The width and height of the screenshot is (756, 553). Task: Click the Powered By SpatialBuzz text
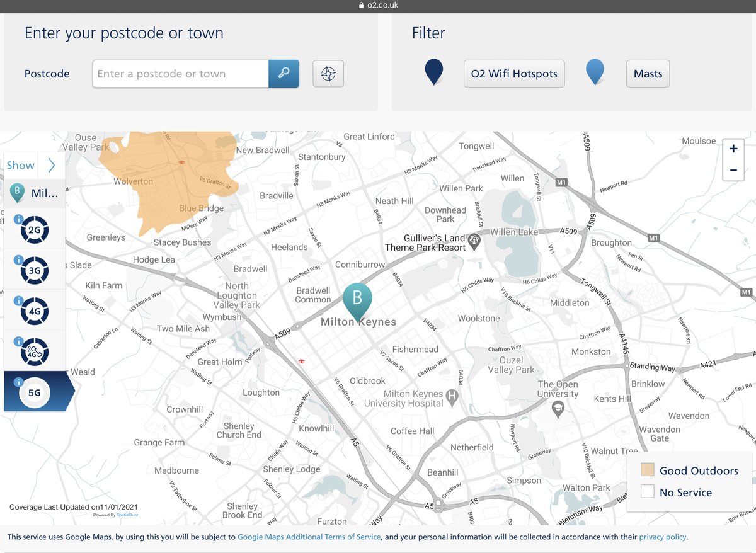pyautogui.click(x=115, y=515)
